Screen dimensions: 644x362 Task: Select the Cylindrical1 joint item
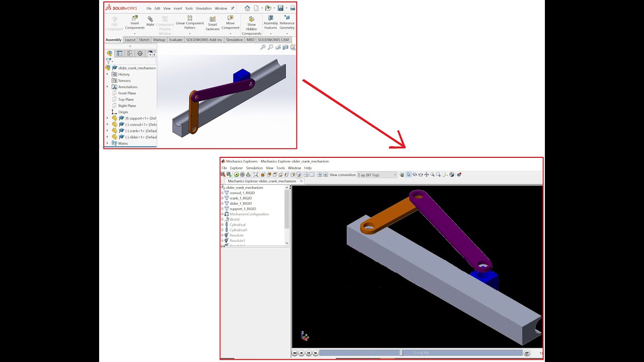coord(238,230)
